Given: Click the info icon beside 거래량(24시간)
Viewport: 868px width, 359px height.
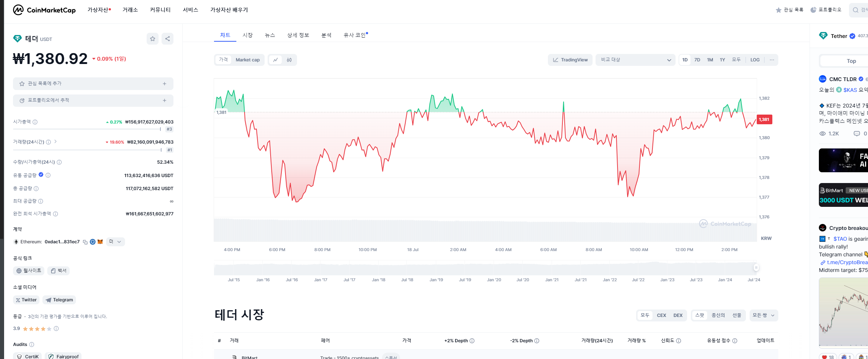Looking at the screenshot, I should (48, 142).
